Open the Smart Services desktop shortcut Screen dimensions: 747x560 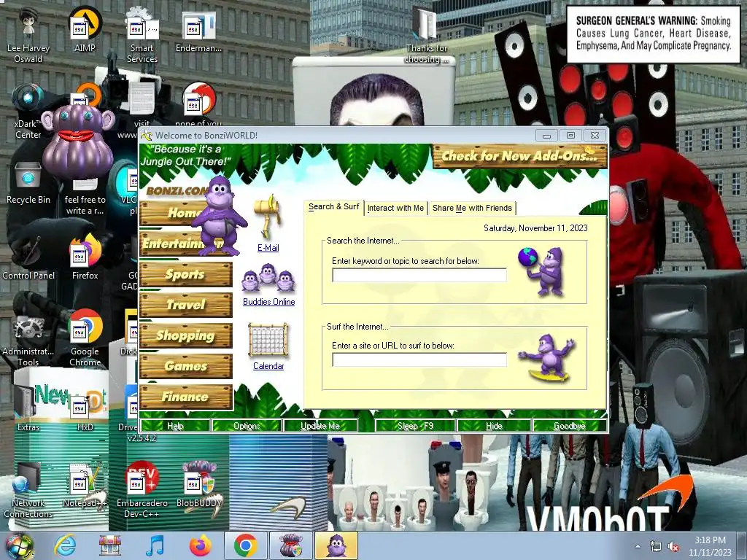[x=142, y=34]
